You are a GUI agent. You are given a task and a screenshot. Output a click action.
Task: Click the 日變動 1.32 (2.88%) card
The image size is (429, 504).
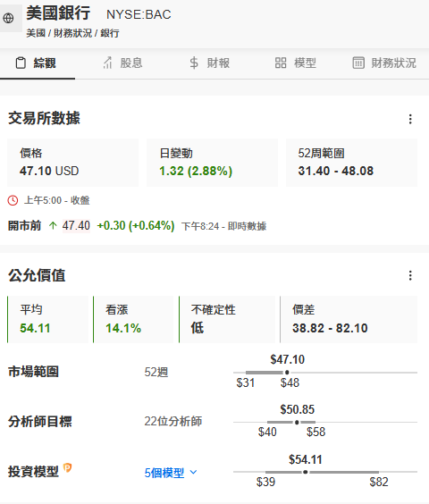click(x=212, y=163)
